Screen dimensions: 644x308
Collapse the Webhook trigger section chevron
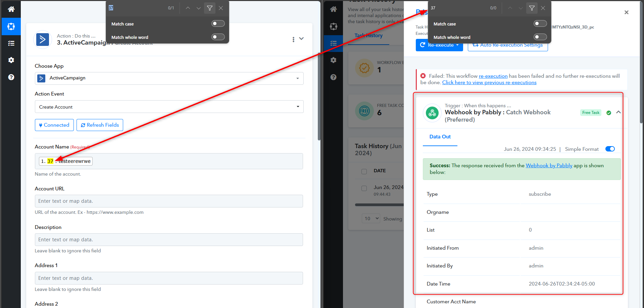(618, 112)
